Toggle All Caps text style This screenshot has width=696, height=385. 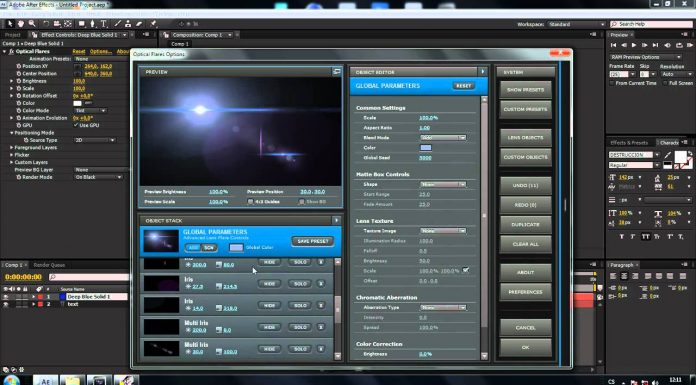coord(645,237)
